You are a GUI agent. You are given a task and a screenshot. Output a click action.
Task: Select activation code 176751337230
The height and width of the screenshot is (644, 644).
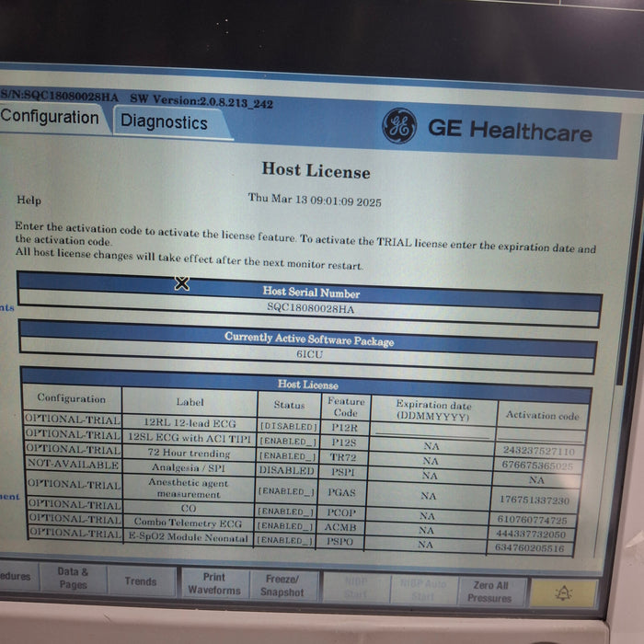pyautogui.click(x=535, y=500)
